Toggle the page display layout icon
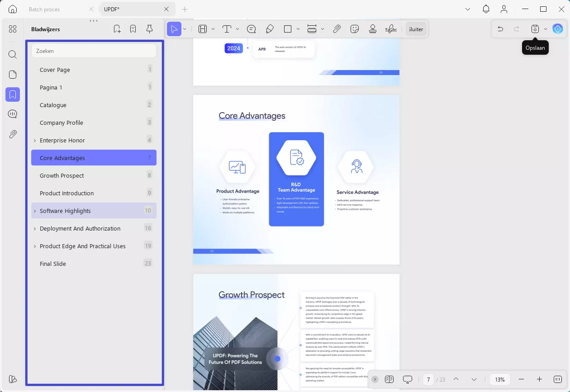Viewport: 570px width, 392px height. tap(389, 379)
